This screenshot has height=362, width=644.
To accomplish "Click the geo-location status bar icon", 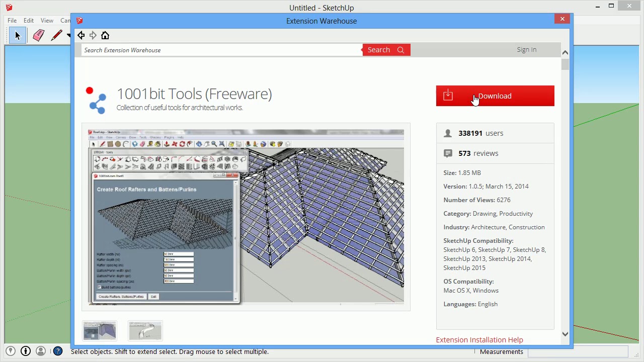I will tap(11, 351).
